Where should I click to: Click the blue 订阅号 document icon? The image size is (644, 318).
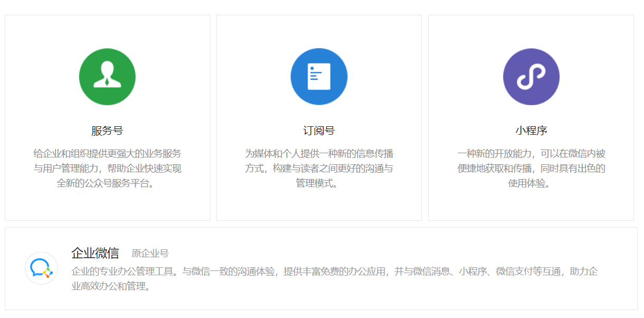click(319, 77)
